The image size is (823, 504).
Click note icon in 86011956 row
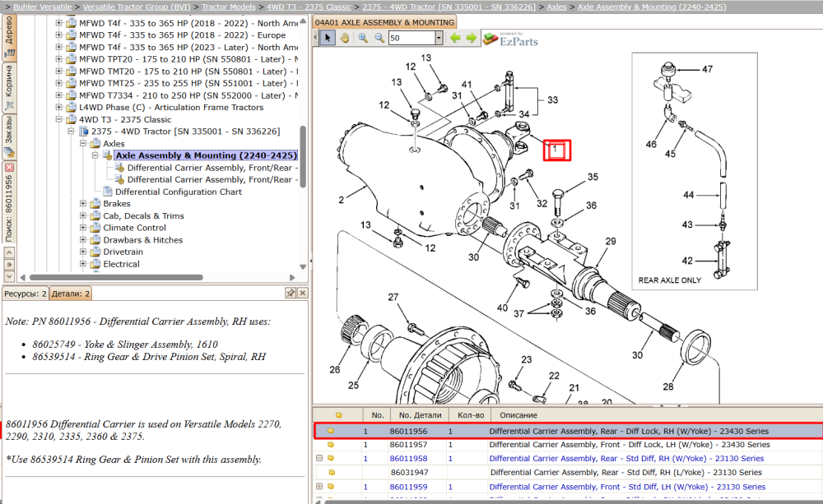coord(331,431)
